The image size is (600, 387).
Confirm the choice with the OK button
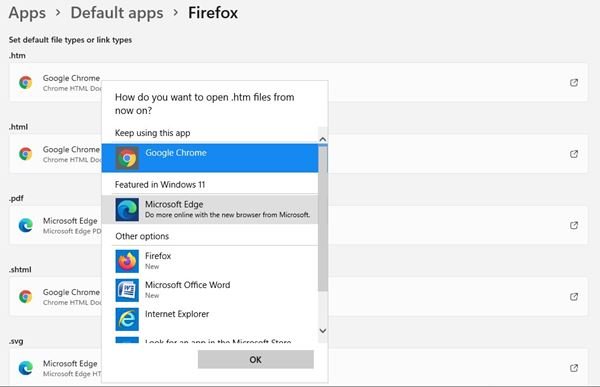point(256,359)
